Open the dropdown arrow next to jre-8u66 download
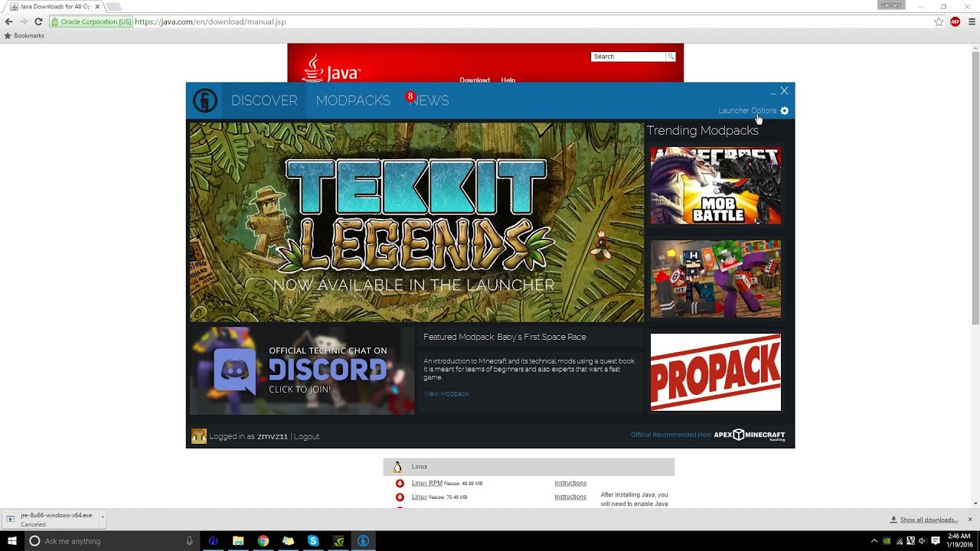The height and width of the screenshot is (551, 980). click(x=102, y=518)
